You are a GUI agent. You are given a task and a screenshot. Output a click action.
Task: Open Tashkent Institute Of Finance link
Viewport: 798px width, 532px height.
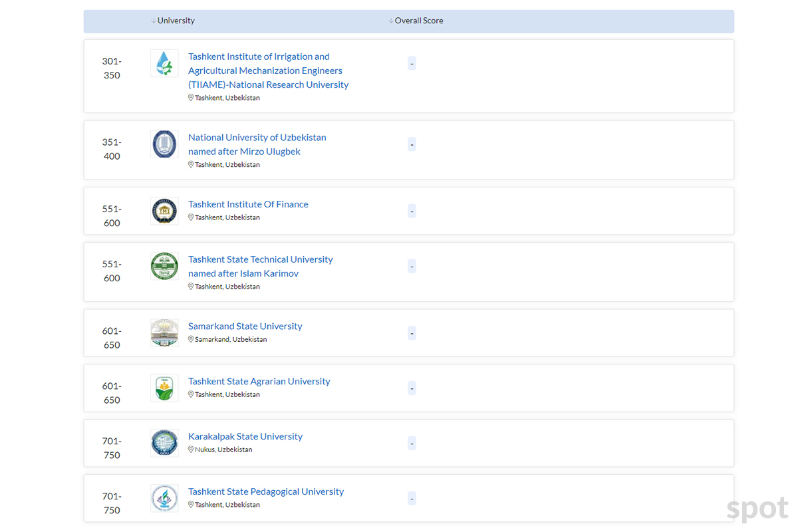pyautogui.click(x=248, y=204)
